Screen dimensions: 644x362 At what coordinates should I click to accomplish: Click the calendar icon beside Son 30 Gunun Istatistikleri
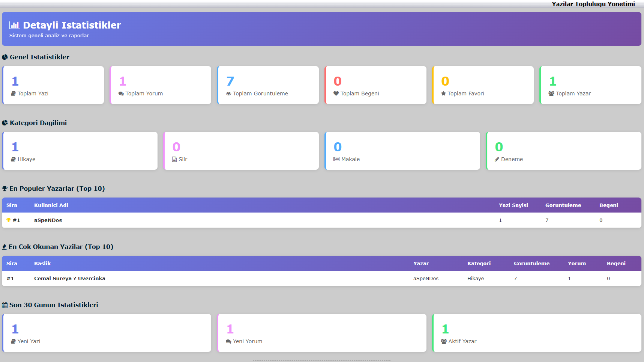coord(5,305)
